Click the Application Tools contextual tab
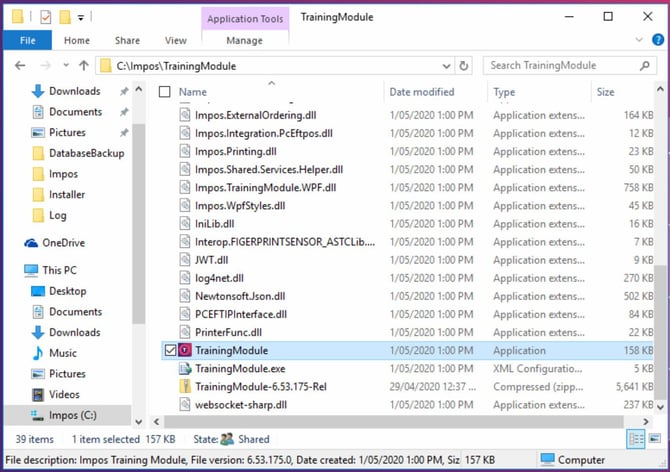670x472 pixels. click(x=245, y=19)
